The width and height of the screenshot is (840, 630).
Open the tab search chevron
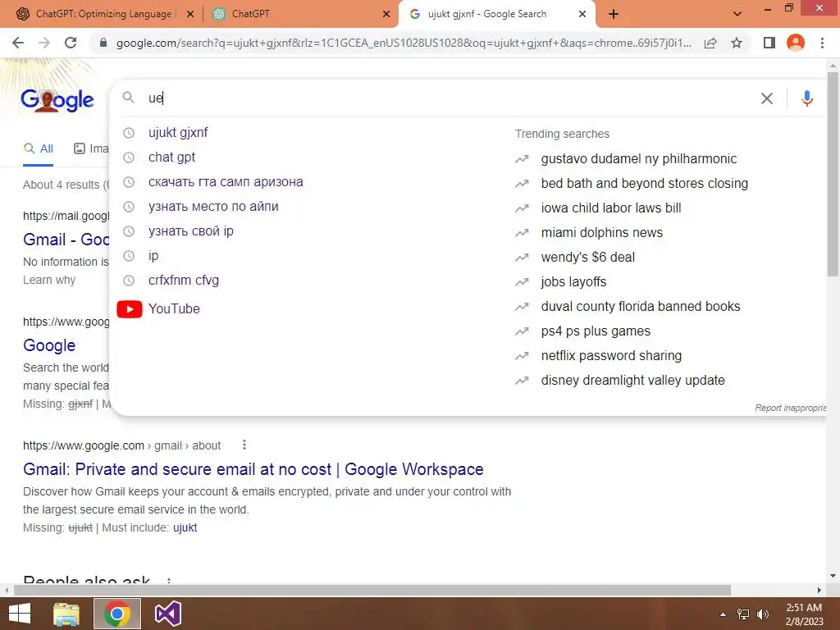[737, 15]
